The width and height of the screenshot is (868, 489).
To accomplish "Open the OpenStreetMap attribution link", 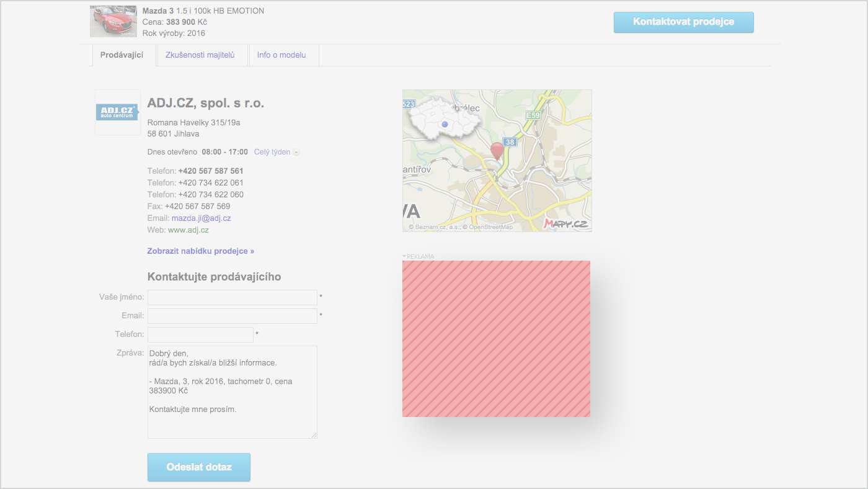I will [491, 227].
